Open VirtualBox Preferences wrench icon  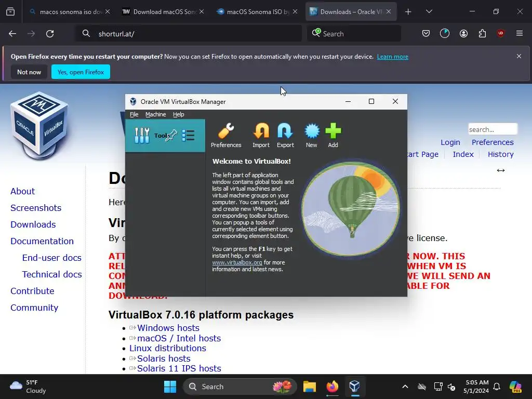[226, 131]
